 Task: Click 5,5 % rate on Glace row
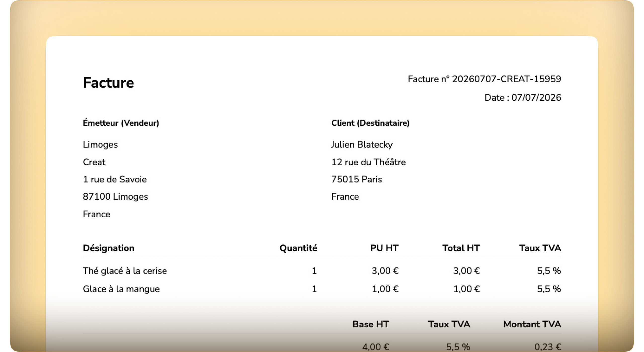tap(549, 289)
